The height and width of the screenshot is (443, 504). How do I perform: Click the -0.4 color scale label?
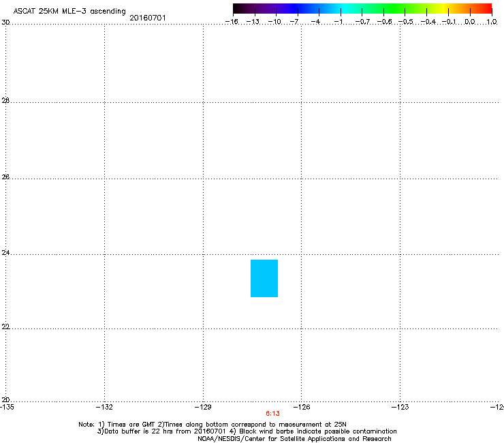428,22
